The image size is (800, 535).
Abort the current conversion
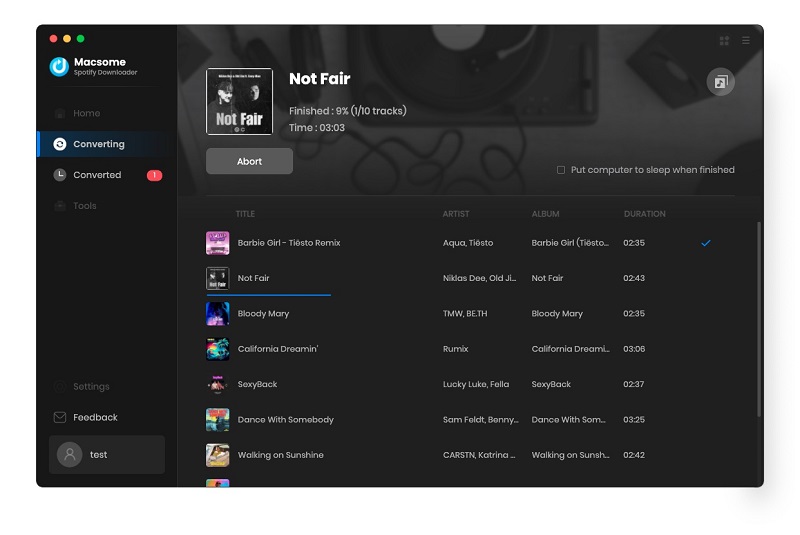(x=249, y=161)
